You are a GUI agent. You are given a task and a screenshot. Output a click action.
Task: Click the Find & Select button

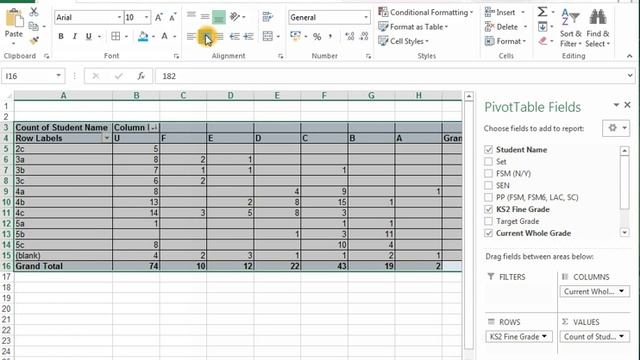(597, 28)
